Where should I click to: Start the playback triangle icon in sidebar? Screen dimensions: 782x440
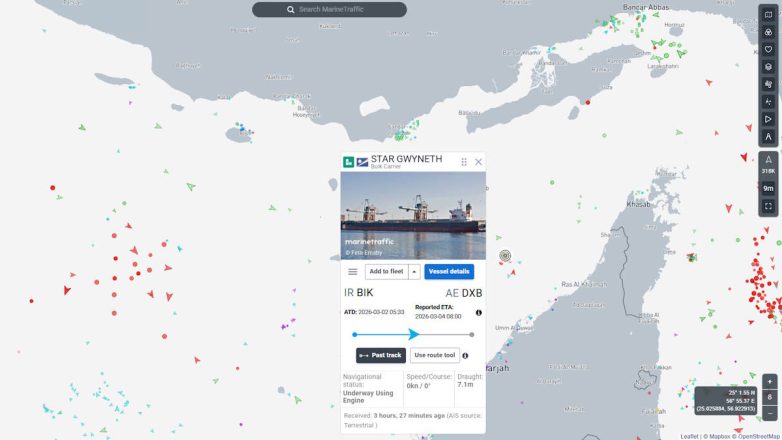[768, 119]
